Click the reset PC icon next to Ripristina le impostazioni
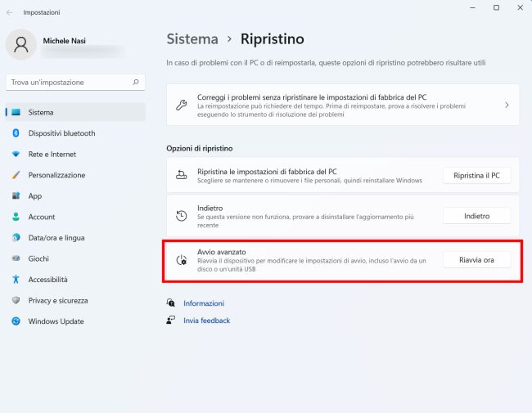This screenshot has height=413, width=532. (181, 175)
